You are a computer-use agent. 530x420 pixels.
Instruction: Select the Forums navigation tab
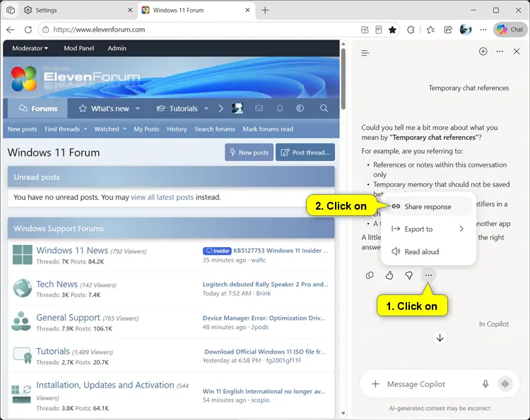pyautogui.click(x=38, y=109)
